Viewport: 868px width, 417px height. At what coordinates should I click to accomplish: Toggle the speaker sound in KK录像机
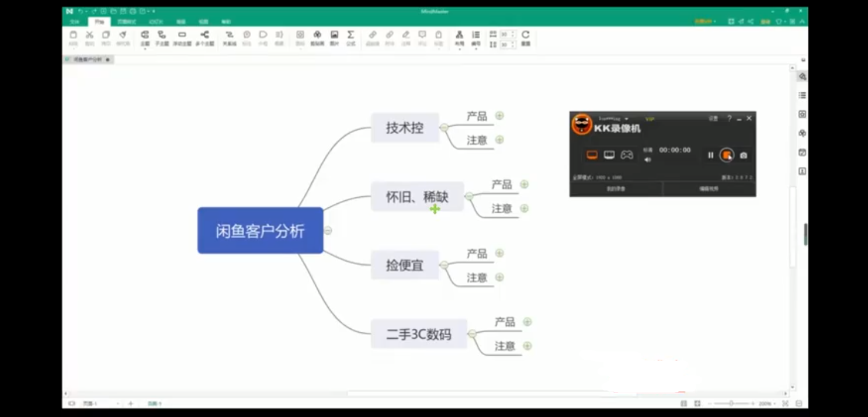pyautogui.click(x=647, y=159)
